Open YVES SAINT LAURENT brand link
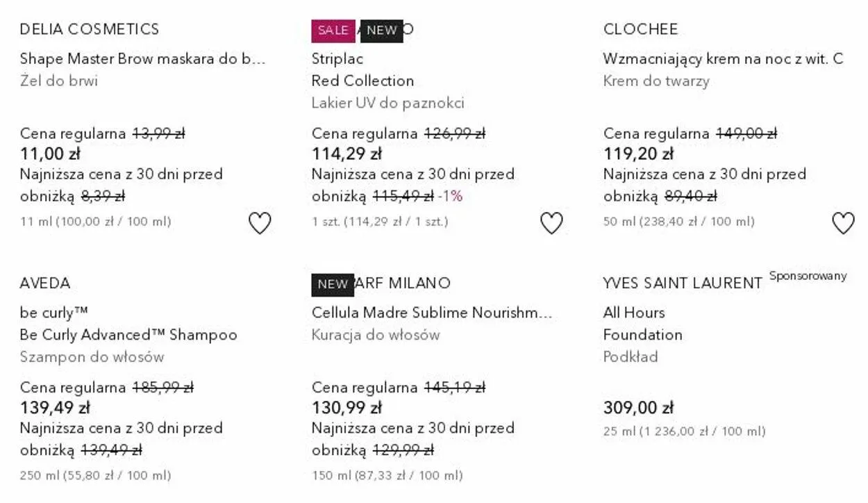Screen dimensions: 868x503 pos(683,283)
